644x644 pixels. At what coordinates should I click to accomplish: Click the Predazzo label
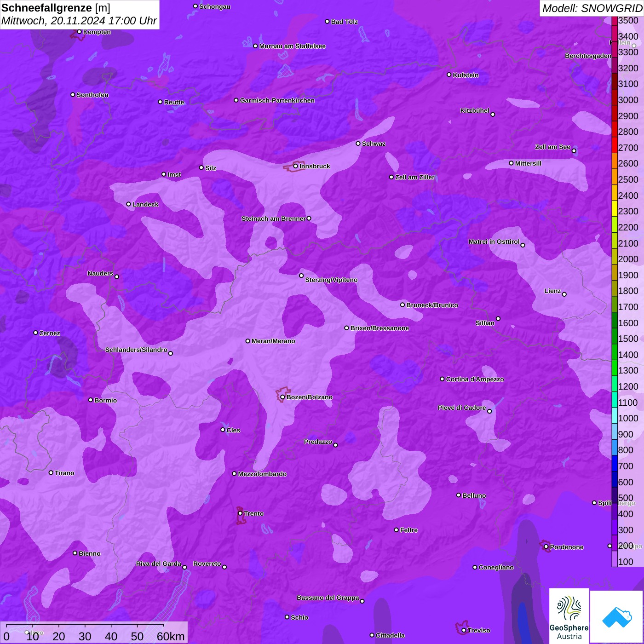click(x=318, y=442)
